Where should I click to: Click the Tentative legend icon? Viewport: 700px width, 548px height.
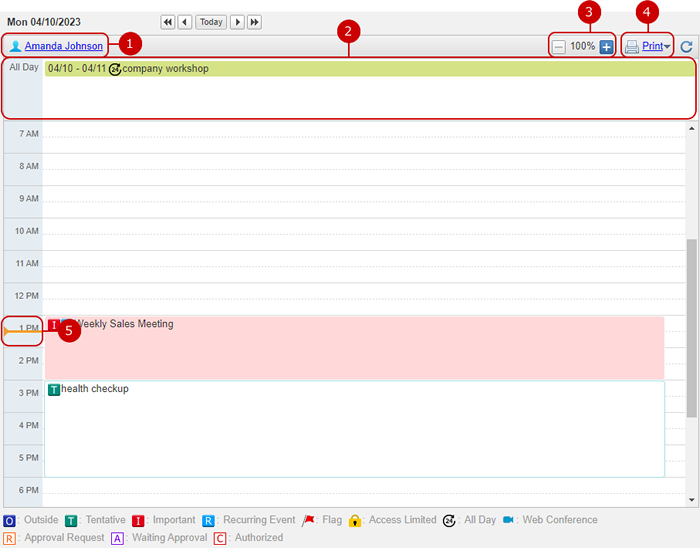[71, 521]
